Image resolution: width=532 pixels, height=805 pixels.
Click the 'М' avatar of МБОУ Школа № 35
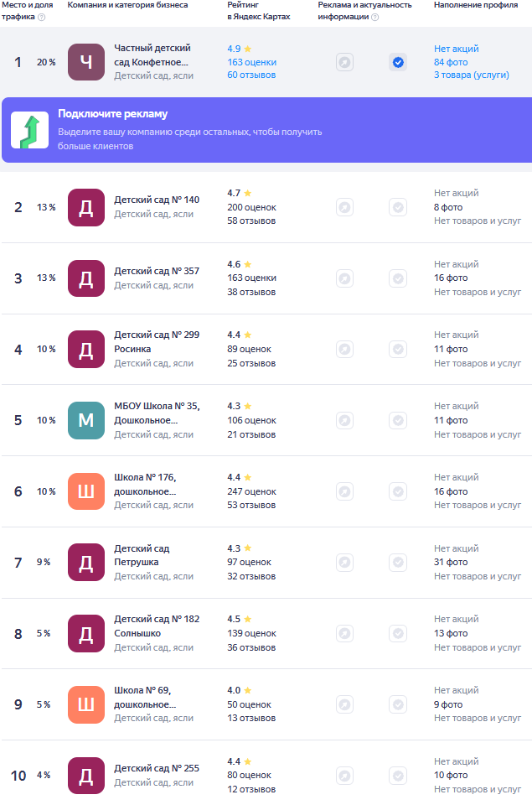pyautogui.click(x=86, y=420)
